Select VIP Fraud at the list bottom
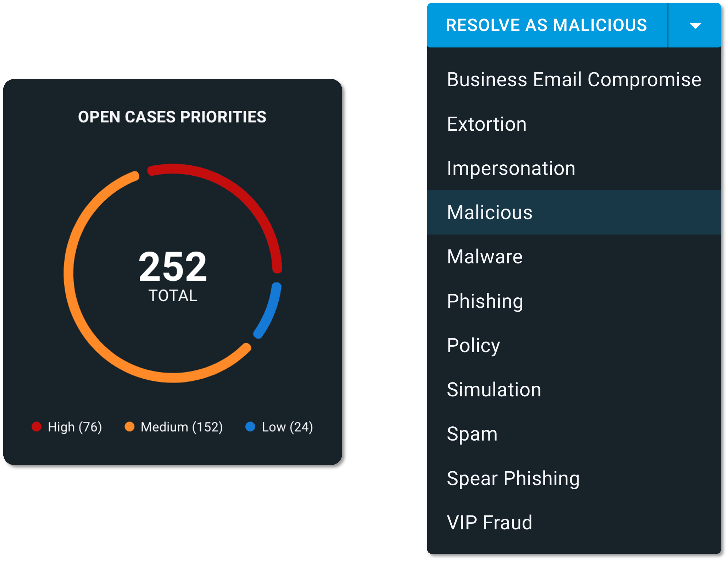 coord(574,523)
